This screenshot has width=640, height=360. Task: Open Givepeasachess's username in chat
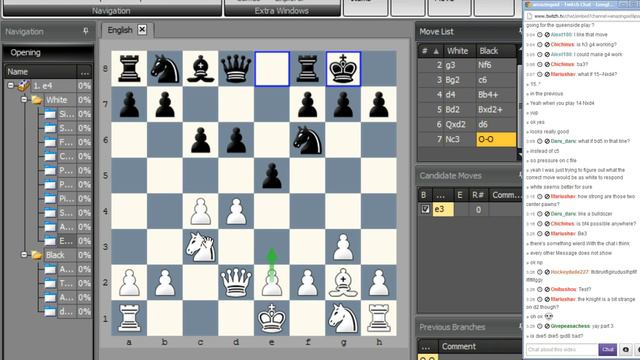570,326
